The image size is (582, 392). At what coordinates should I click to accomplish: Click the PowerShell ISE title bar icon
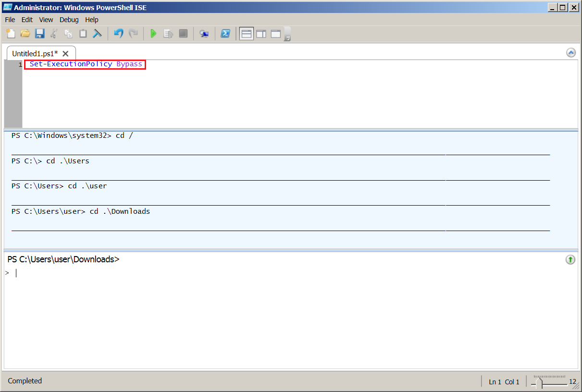7,7
